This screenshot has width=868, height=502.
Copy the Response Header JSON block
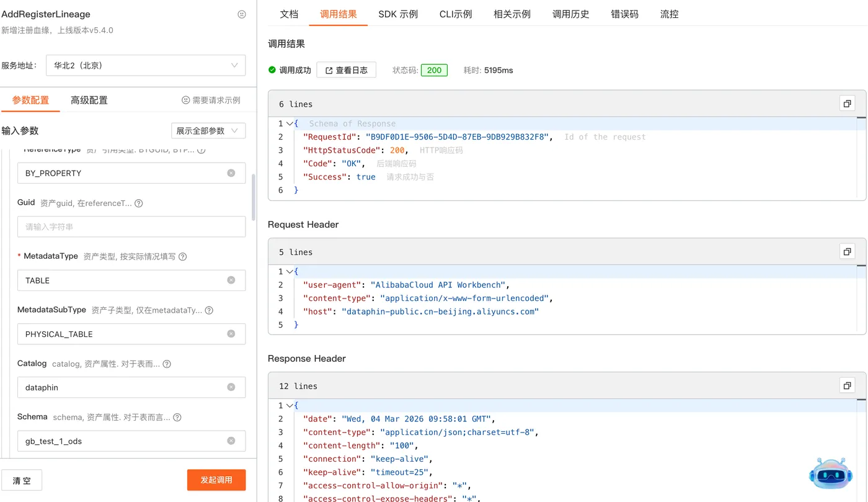tap(847, 385)
